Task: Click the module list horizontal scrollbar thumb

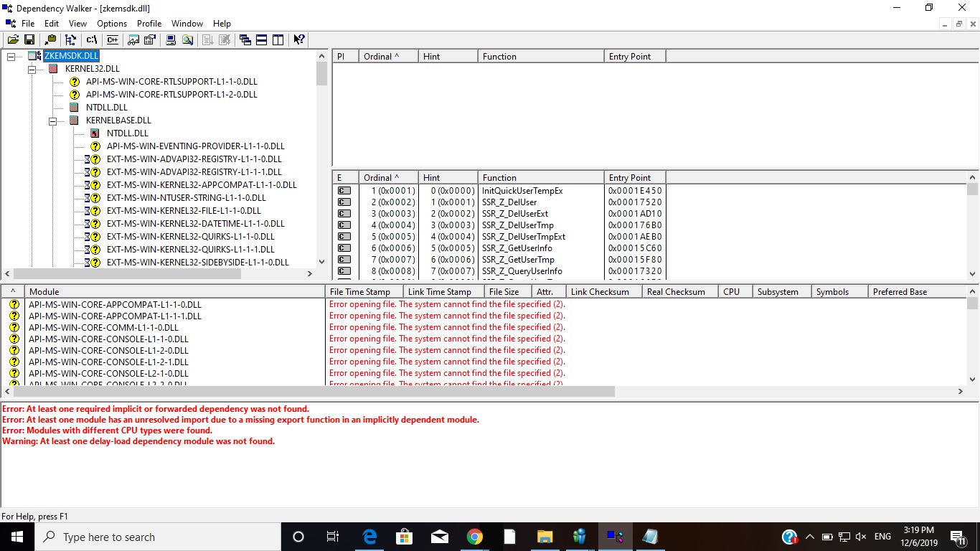Action: point(314,392)
